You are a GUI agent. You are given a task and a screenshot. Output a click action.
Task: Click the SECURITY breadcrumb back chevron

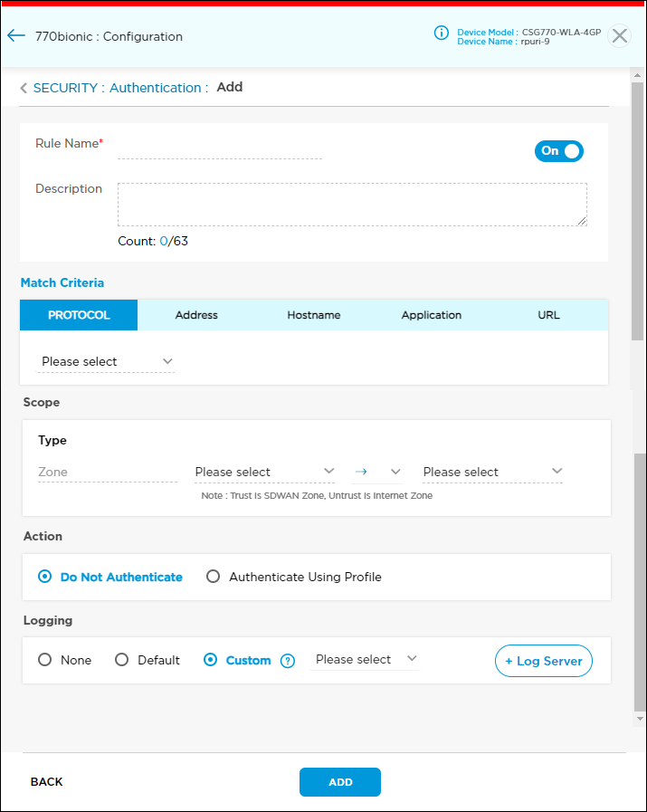[22, 87]
